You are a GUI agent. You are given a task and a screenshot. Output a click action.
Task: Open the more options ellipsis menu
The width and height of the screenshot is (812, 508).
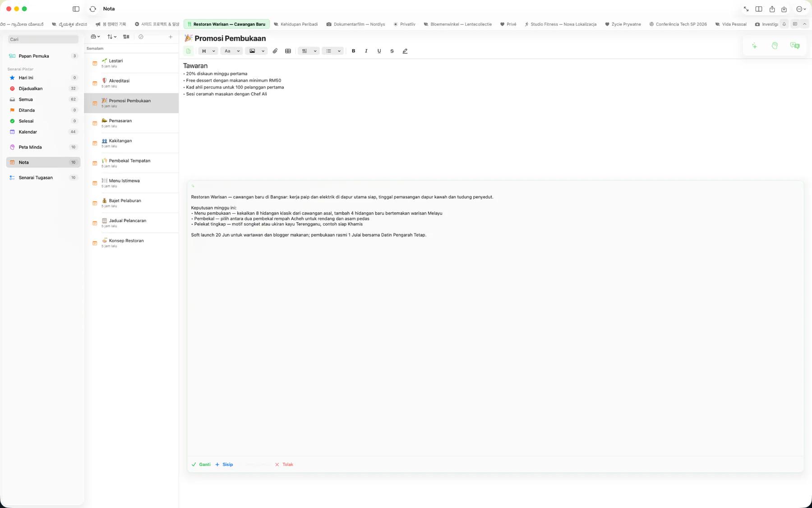(x=801, y=9)
